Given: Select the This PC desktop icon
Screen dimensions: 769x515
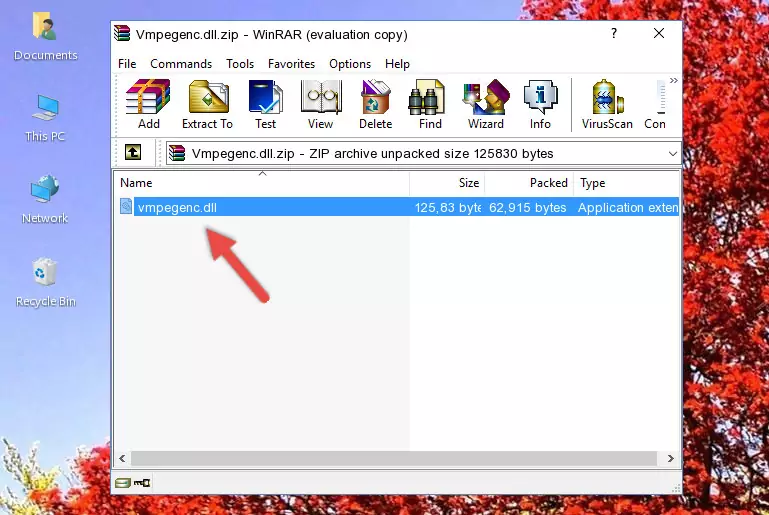Looking at the screenshot, I should pyautogui.click(x=45, y=118).
